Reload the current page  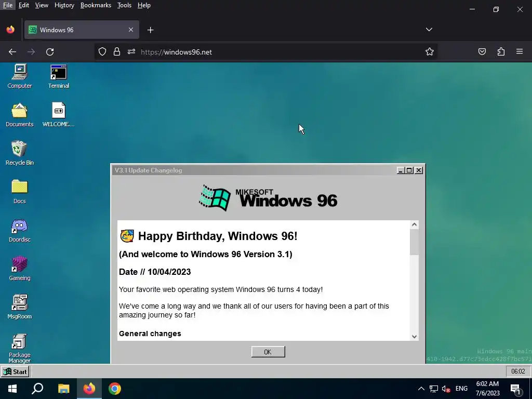50,52
